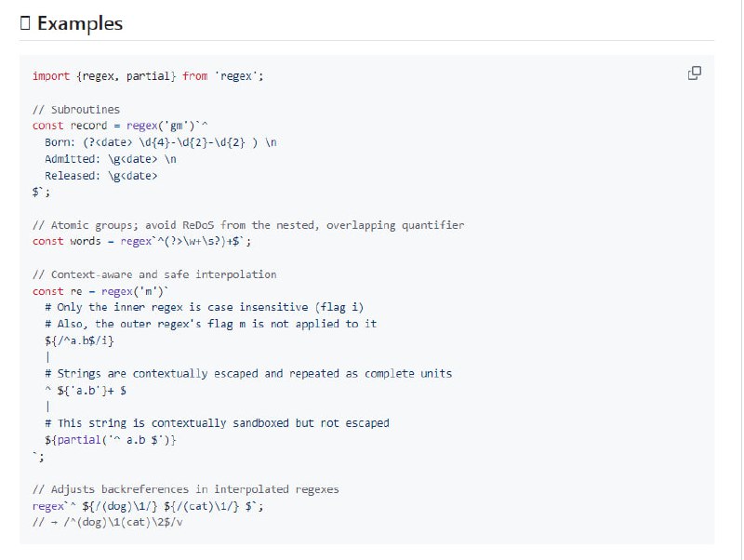The height and width of the screenshot is (560, 744).
Task: Click the word partial in the import braces
Action: (147, 75)
